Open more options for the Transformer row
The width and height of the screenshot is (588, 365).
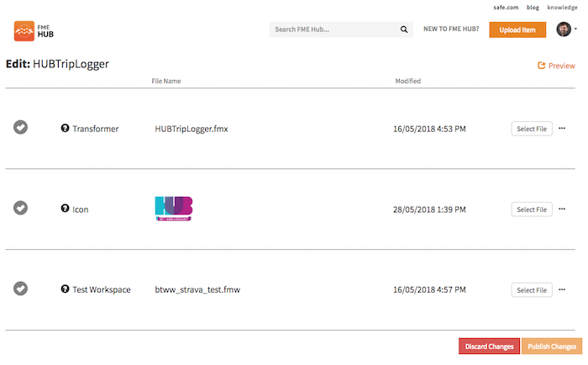[x=562, y=129]
